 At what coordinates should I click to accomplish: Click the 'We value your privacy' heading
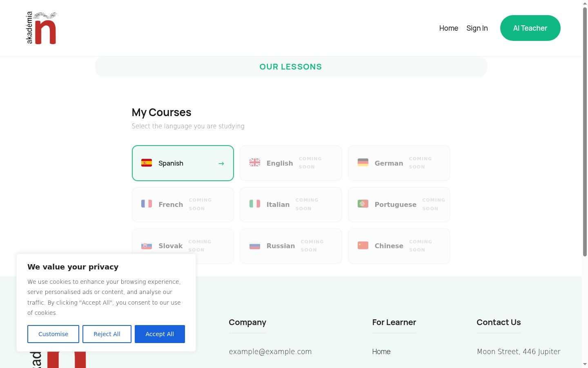(73, 267)
